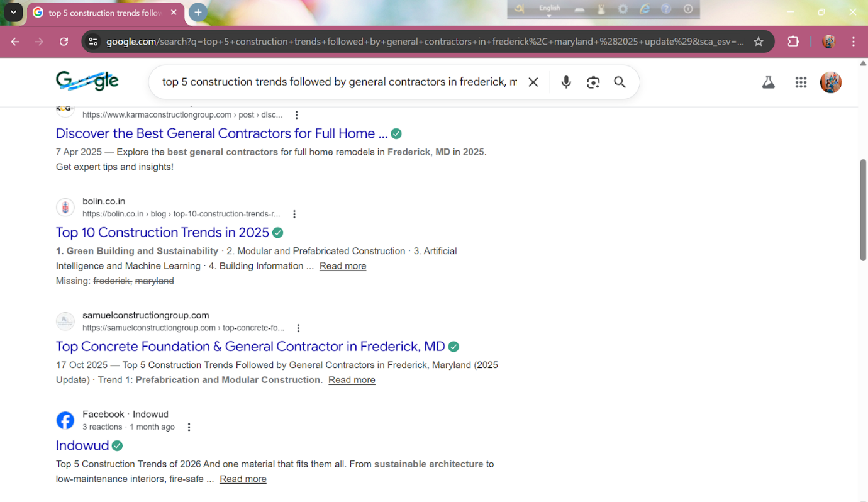Open Chrome extensions puzzle icon

pyautogui.click(x=793, y=42)
